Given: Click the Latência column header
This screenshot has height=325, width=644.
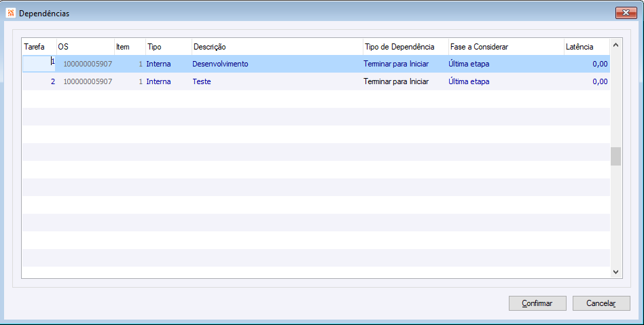Looking at the screenshot, I should tap(586, 47).
